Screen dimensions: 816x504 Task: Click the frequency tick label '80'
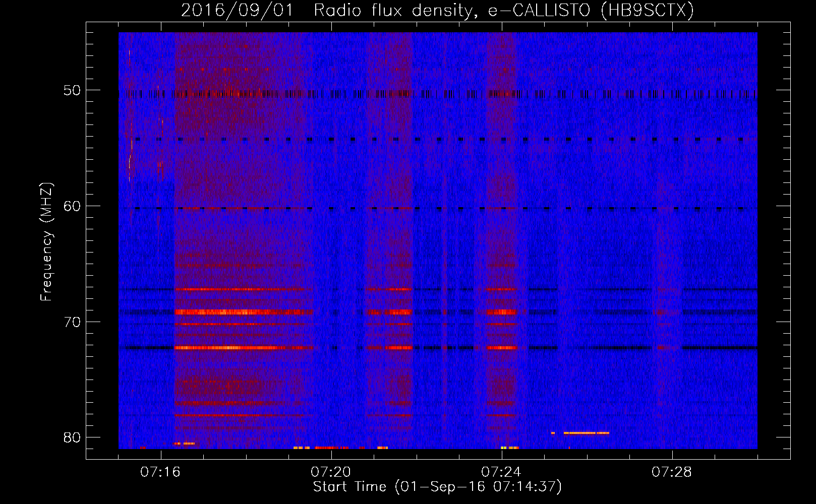[72, 437]
